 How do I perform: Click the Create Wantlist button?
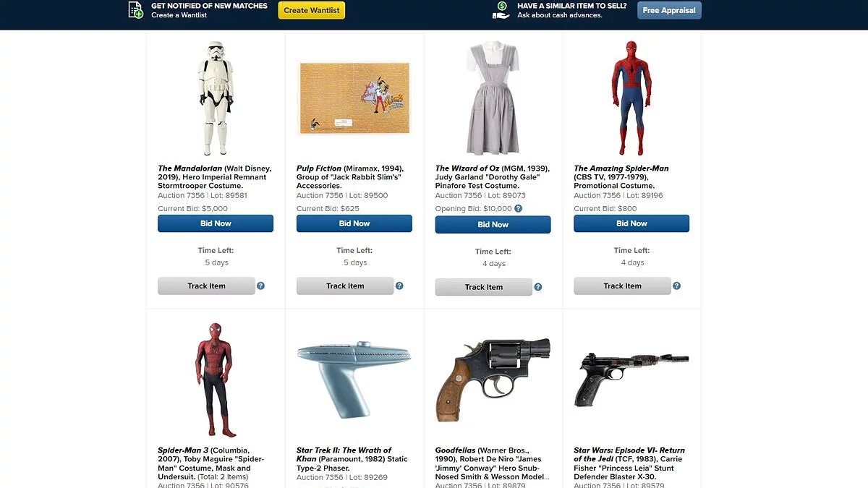pos(312,10)
